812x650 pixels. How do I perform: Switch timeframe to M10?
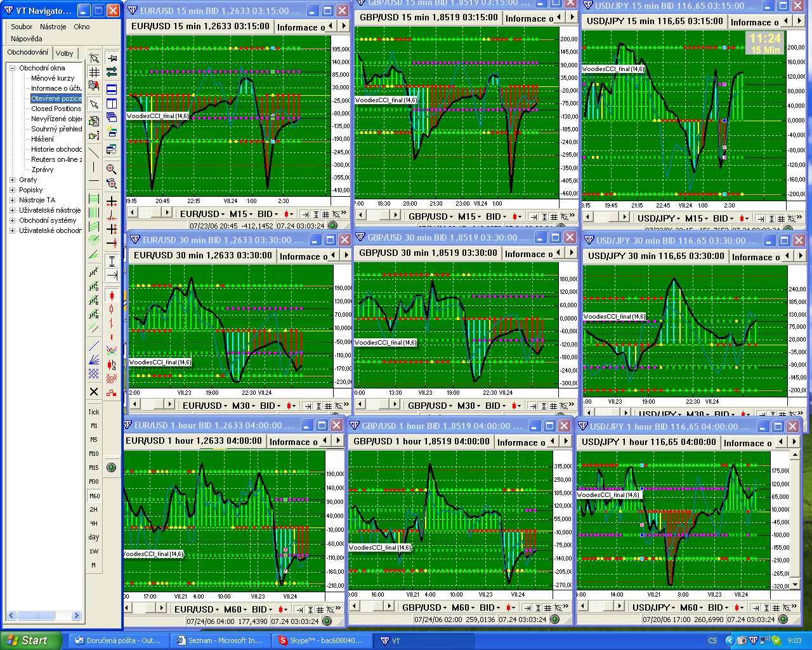point(94,454)
